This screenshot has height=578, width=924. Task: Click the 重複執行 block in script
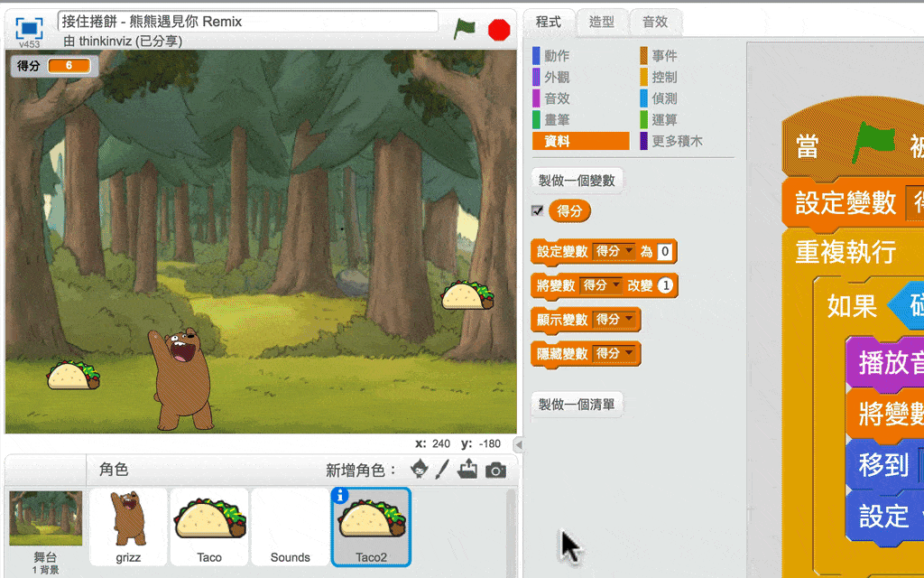coord(845,252)
